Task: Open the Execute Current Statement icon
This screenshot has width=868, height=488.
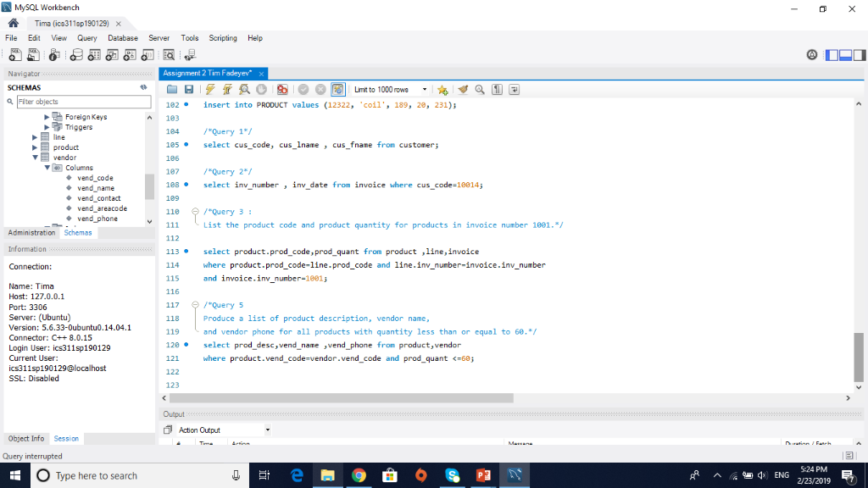Action: (227, 89)
